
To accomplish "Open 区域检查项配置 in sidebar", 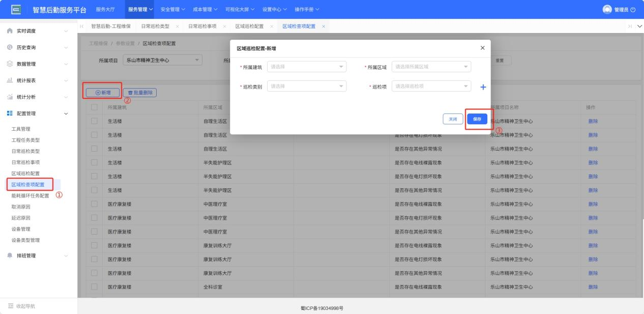I will tap(27, 184).
